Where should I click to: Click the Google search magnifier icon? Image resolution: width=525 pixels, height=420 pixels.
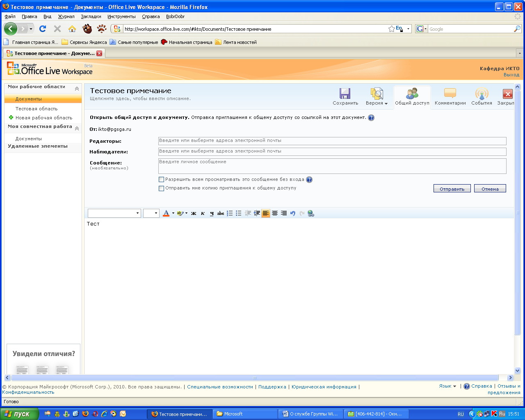517,29
